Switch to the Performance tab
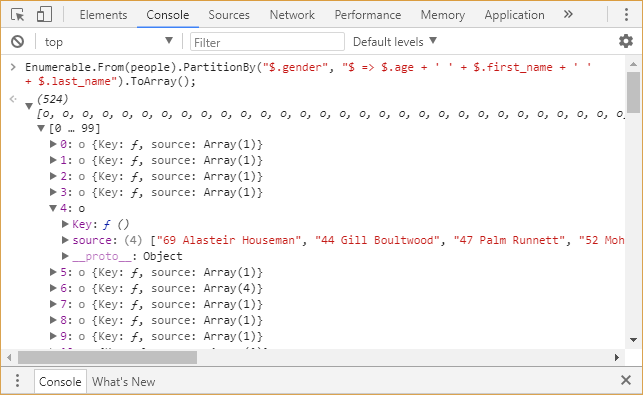This screenshot has width=643, height=395. (x=368, y=15)
